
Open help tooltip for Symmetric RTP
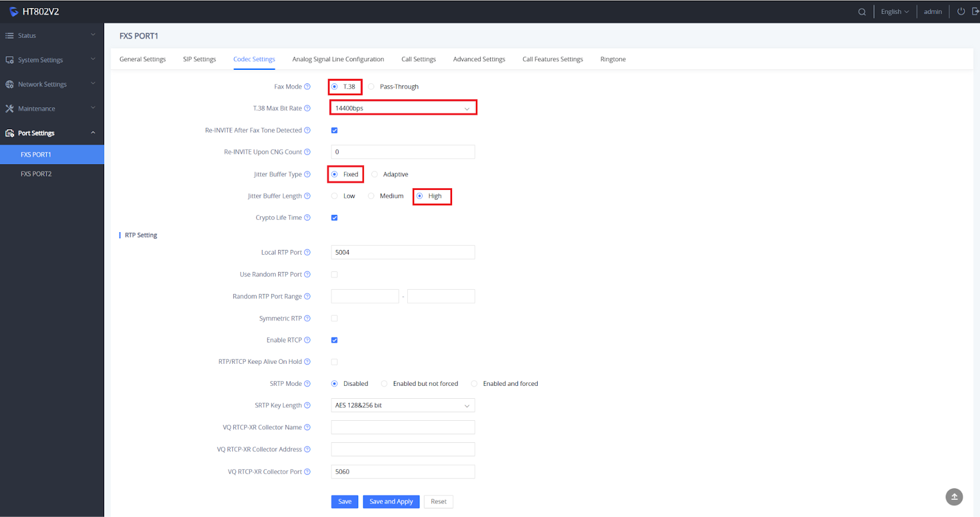point(307,319)
